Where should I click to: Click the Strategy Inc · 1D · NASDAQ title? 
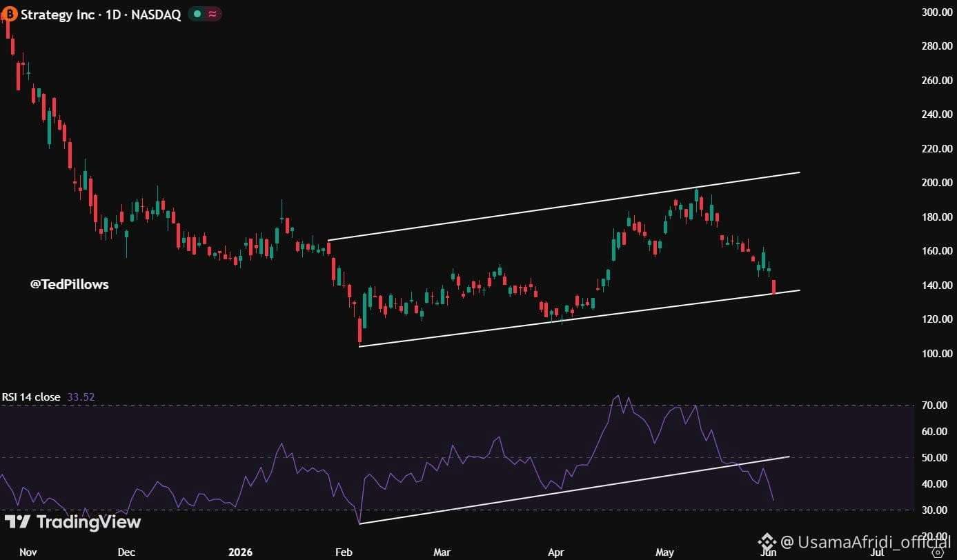coord(101,14)
